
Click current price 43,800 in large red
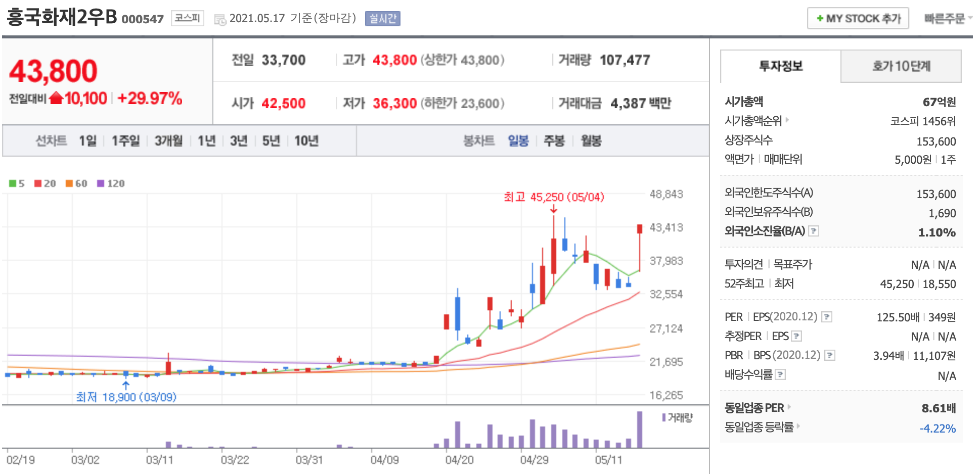[x=53, y=71]
